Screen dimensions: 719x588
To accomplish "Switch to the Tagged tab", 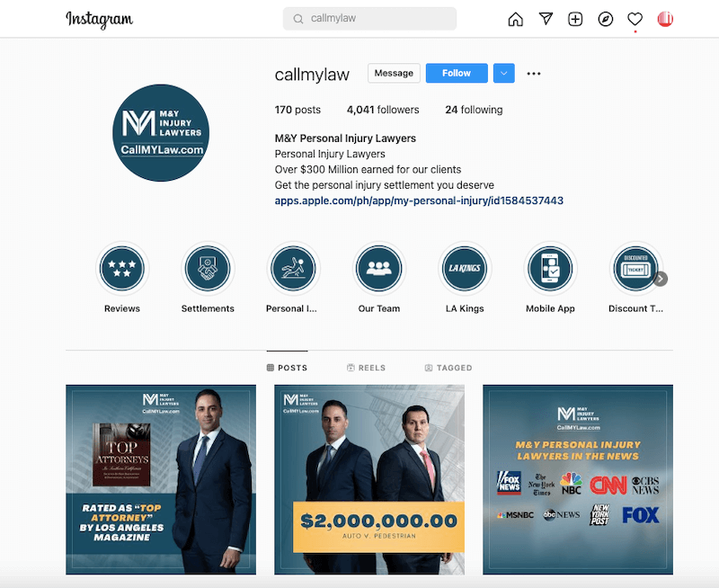I will [448, 368].
